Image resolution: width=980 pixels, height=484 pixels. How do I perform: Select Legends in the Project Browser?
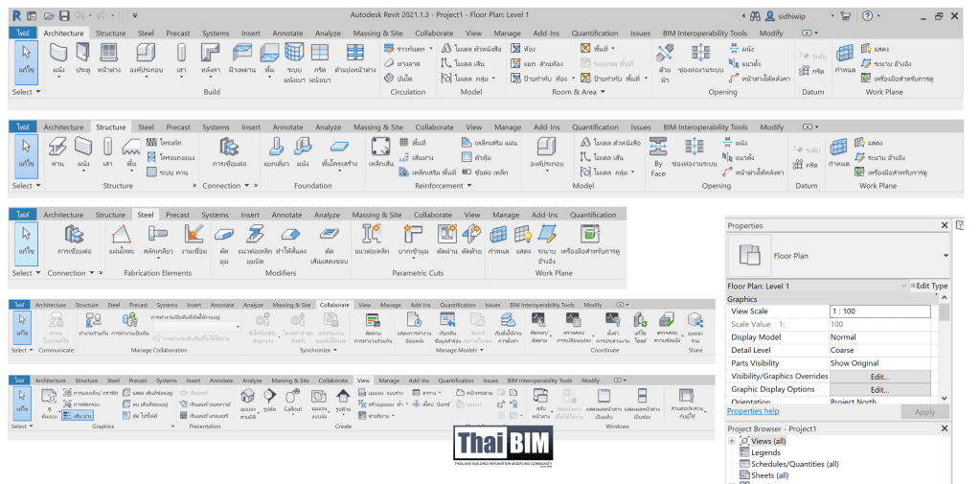coord(765,452)
